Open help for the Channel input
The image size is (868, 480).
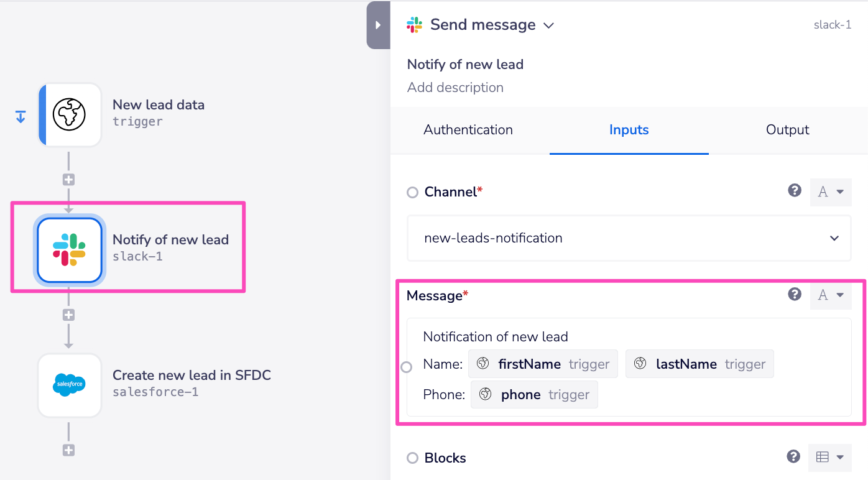795,190
